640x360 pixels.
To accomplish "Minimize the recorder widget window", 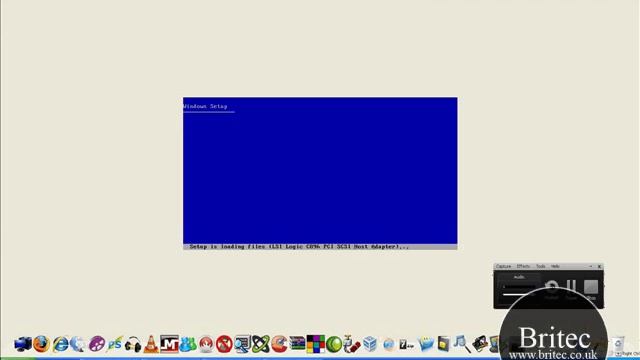I will point(590,267).
